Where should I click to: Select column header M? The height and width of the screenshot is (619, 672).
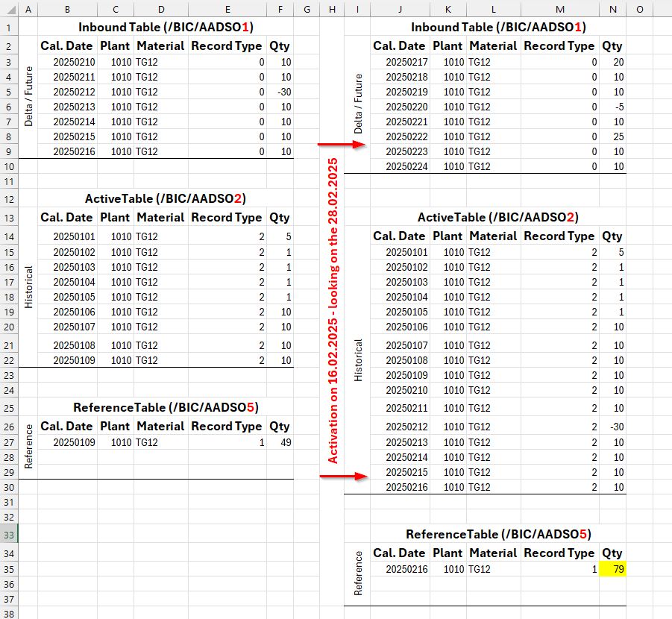[x=559, y=9]
